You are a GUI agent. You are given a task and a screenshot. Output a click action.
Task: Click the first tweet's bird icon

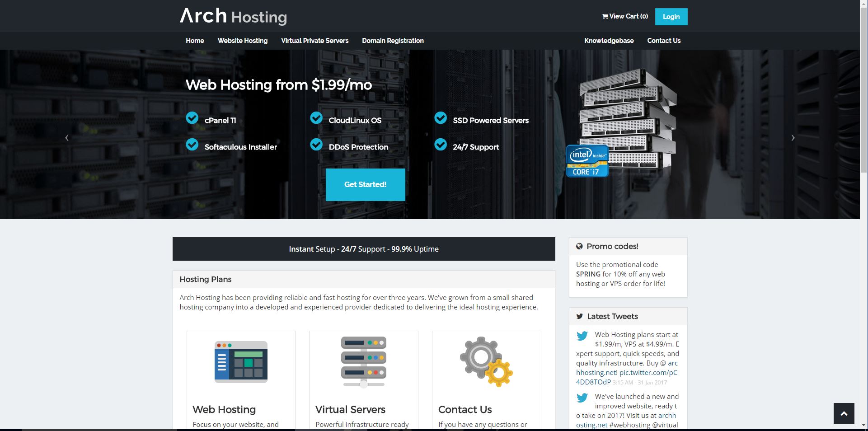582,336
